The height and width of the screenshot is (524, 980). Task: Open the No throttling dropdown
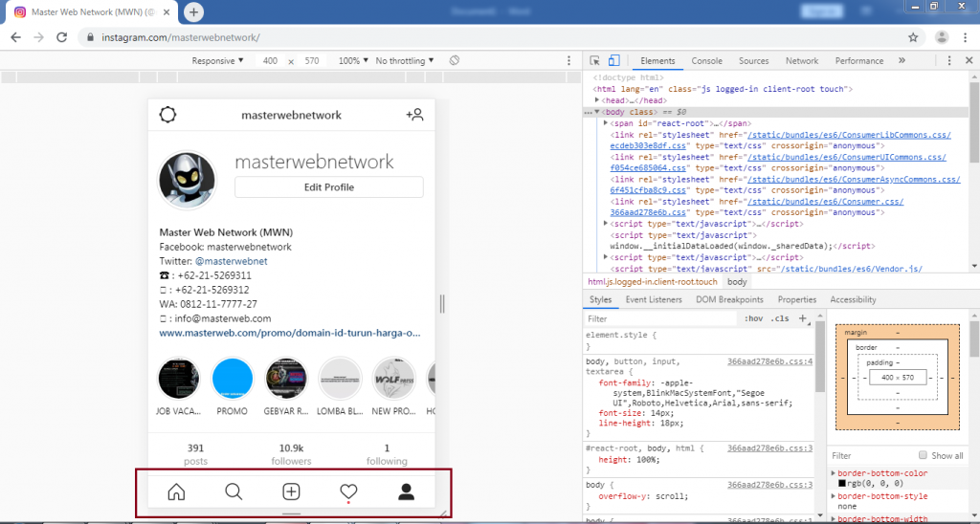pos(405,60)
